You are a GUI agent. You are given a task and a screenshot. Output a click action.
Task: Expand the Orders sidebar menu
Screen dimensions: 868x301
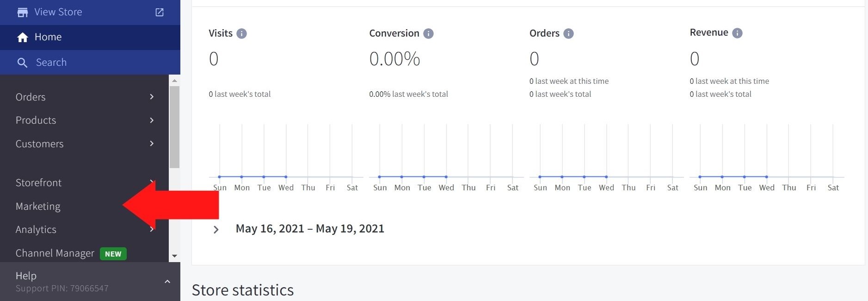point(152,97)
